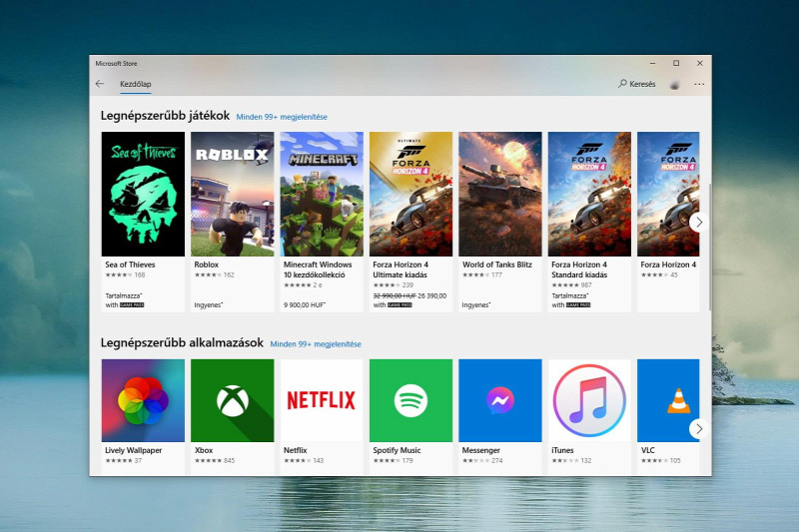Click the Lively Wallpaper name
Screen dimensions: 799x532
click(x=134, y=450)
